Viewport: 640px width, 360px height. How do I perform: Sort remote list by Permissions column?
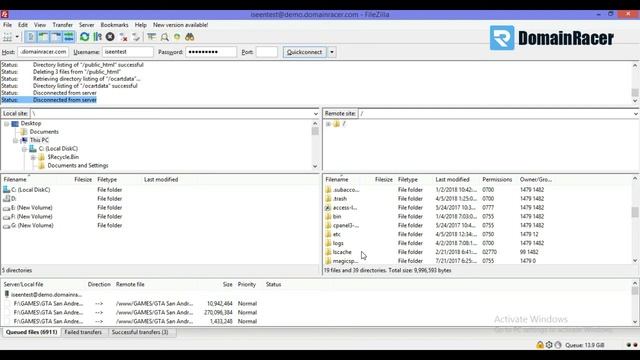(497, 180)
